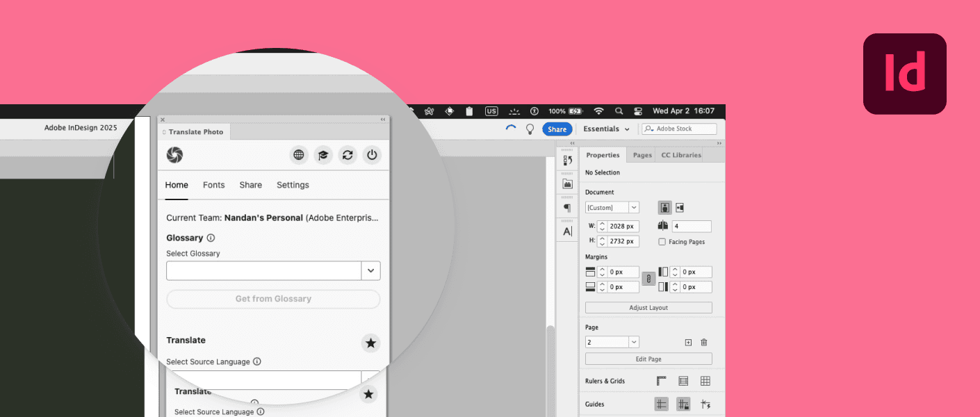This screenshot has width=980, height=417.
Task: Click the Translate Photo panel title tab
Action: click(194, 132)
